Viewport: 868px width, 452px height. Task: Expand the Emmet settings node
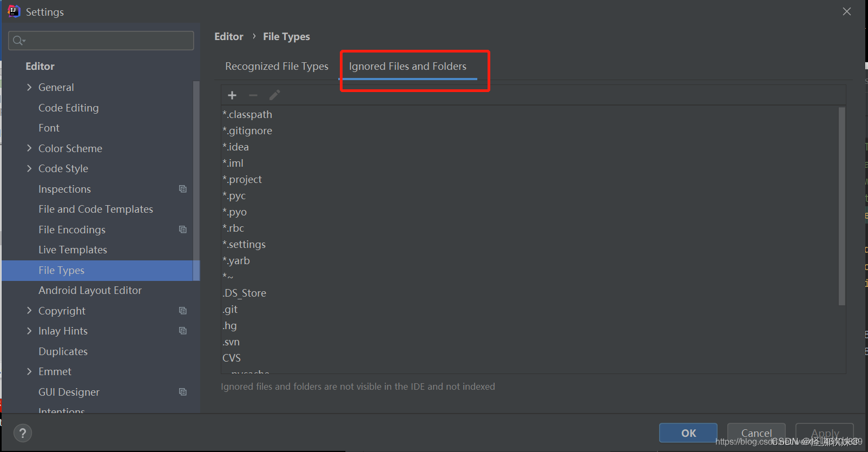click(x=29, y=371)
